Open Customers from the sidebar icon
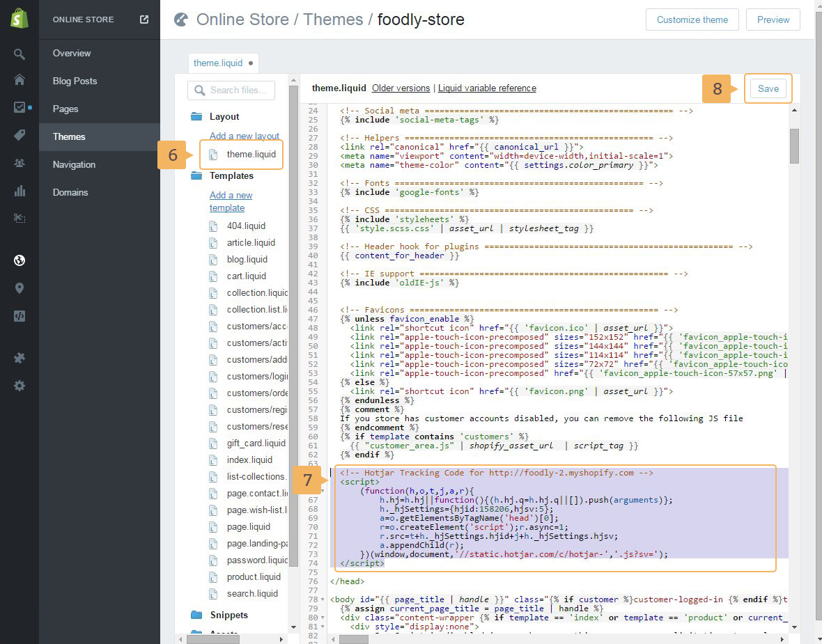 pos(20,163)
